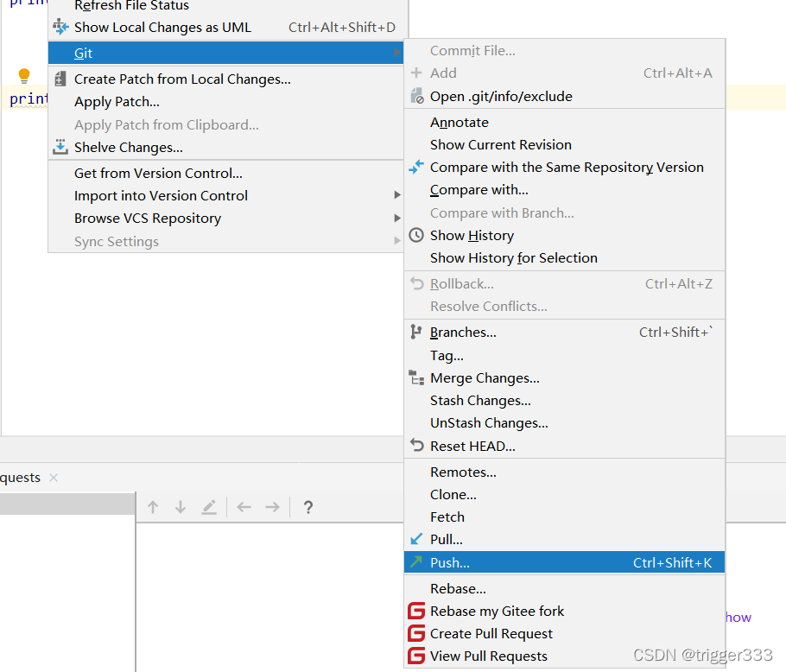Choose Compare with the Same Repository Version
The width and height of the screenshot is (786, 672).
click(564, 168)
